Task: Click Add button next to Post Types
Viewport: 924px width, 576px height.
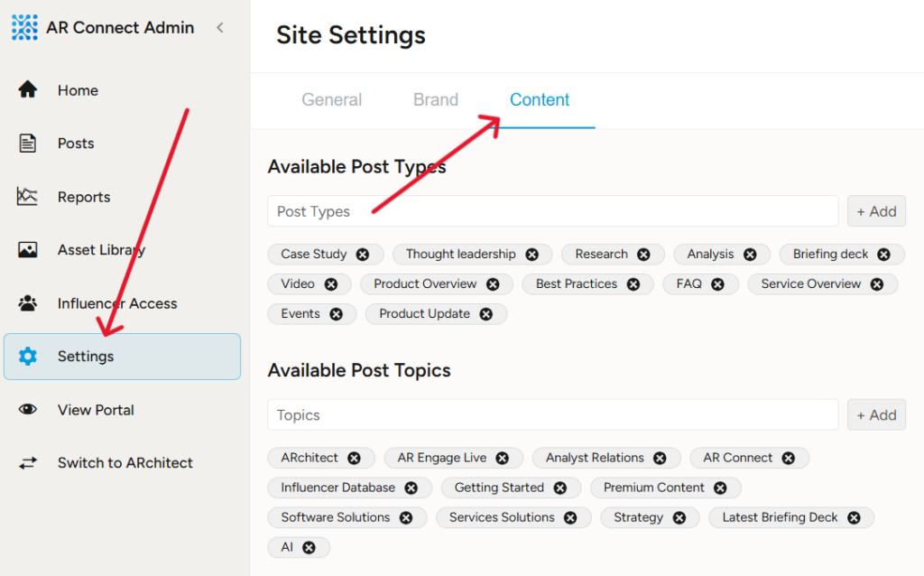Action: [876, 211]
